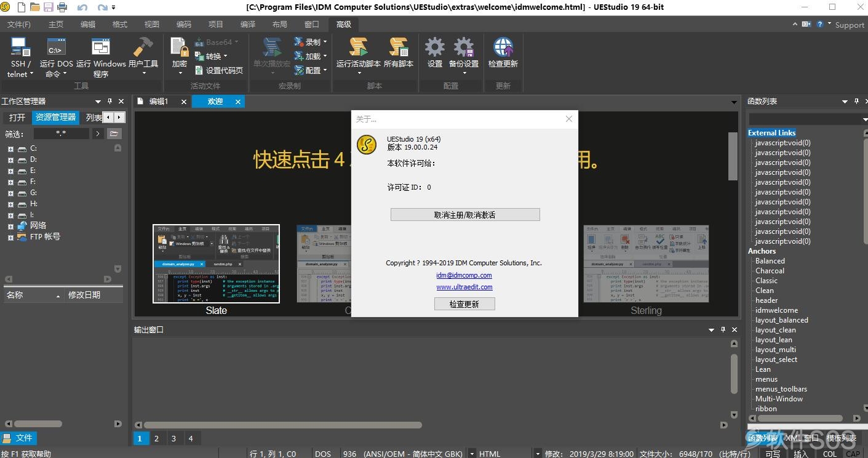This screenshot has height=458, width=868.
Task: Click the New file icon in the quick access toolbar
Action: [x=22, y=7]
